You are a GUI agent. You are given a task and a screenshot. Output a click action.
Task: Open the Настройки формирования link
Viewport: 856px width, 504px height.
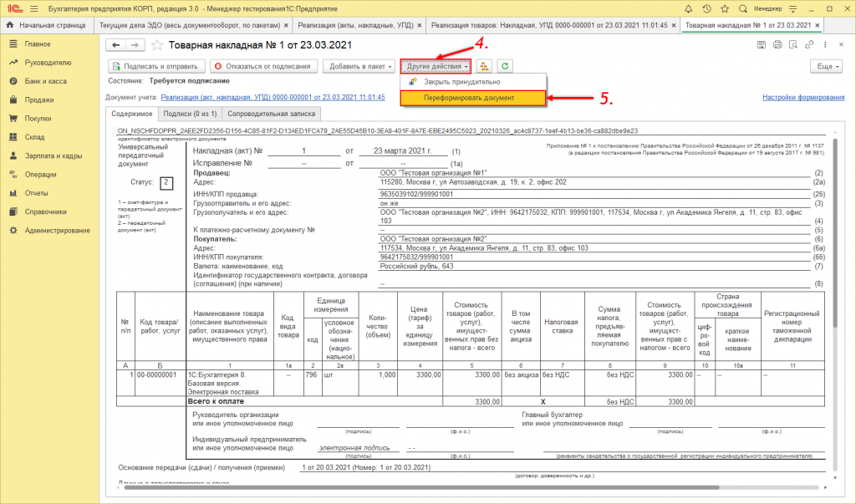point(803,97)
